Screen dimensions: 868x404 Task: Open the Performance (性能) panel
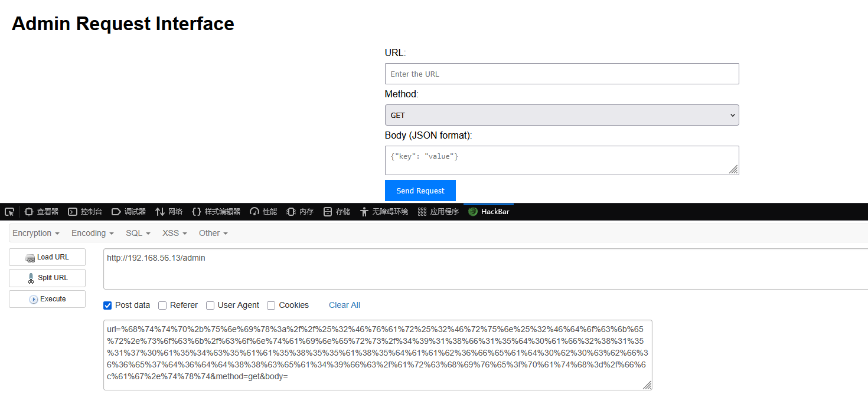tap(263, 212)
